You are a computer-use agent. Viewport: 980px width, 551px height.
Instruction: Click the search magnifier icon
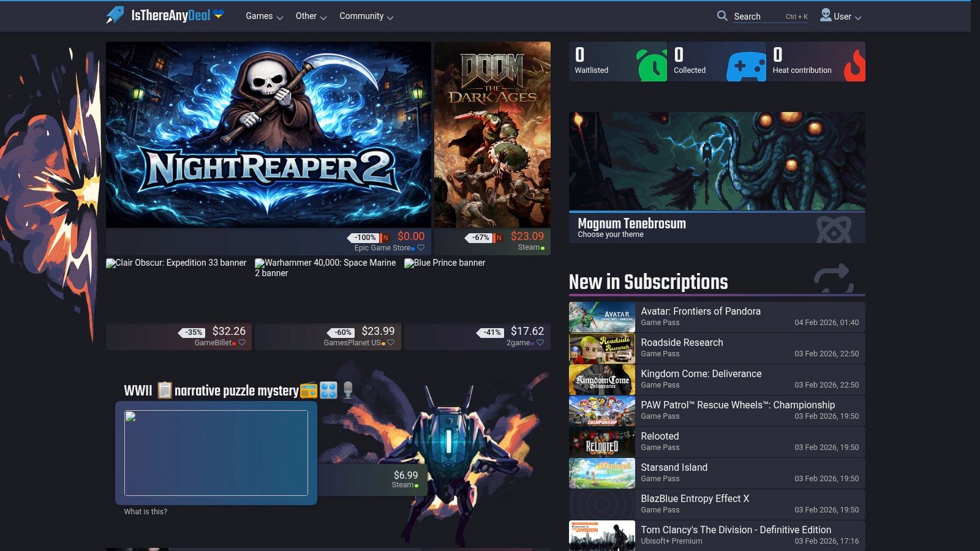pyautogui.click(x=722, y=17)
